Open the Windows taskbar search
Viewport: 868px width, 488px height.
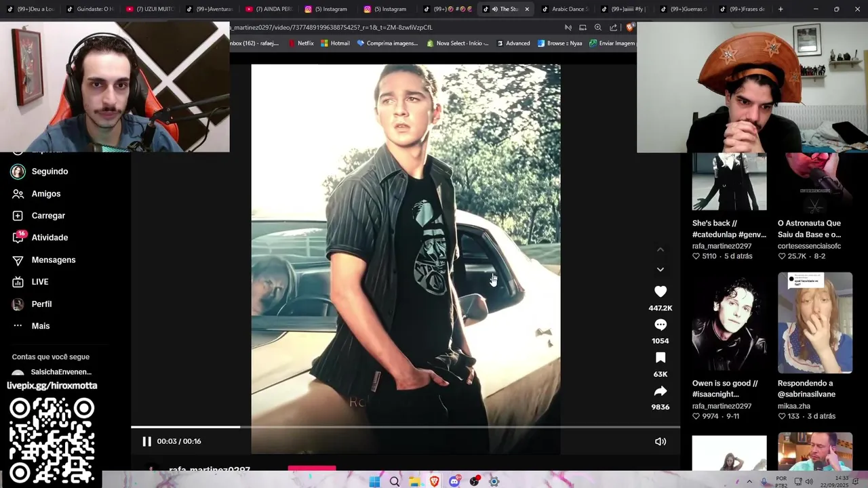[395, 482]
